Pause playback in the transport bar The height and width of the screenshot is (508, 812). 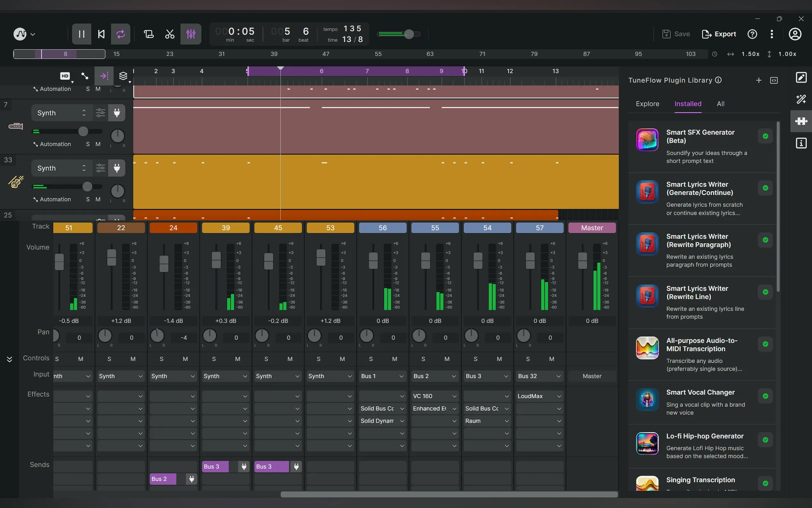pos(82,34)
